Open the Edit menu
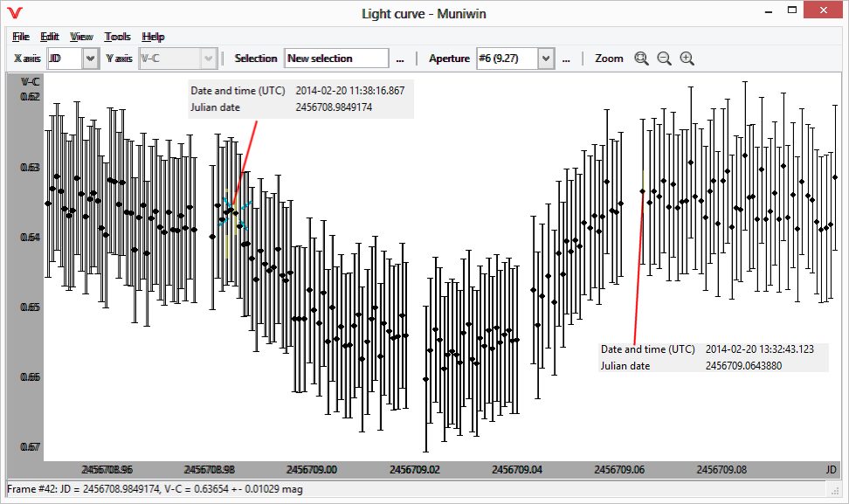This screenshot has width=849, height=504. click(50, 37)
